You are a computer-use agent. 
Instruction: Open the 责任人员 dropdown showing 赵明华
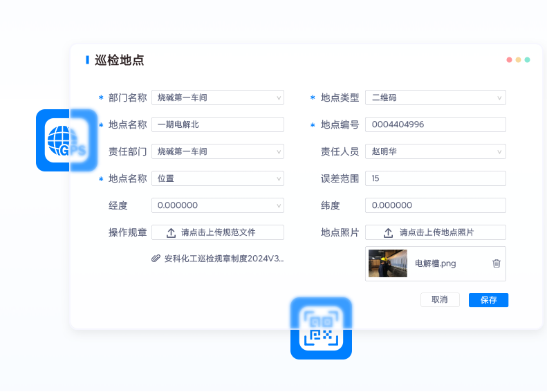click(435, 151)
